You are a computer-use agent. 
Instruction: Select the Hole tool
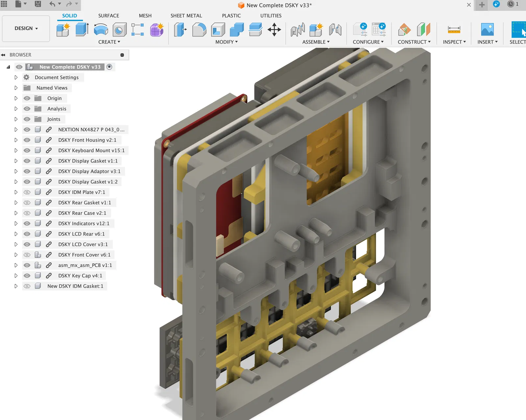119,30
